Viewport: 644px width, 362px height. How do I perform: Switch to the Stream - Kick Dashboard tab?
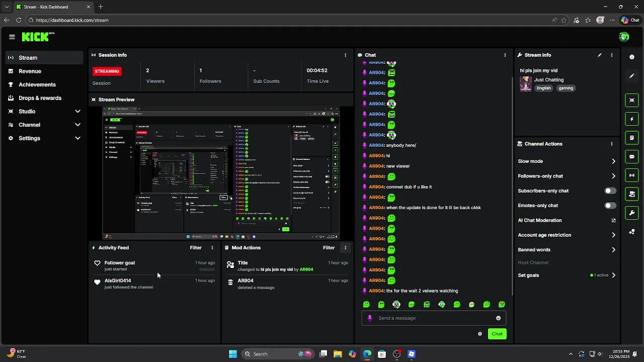(x=53, y=7)
